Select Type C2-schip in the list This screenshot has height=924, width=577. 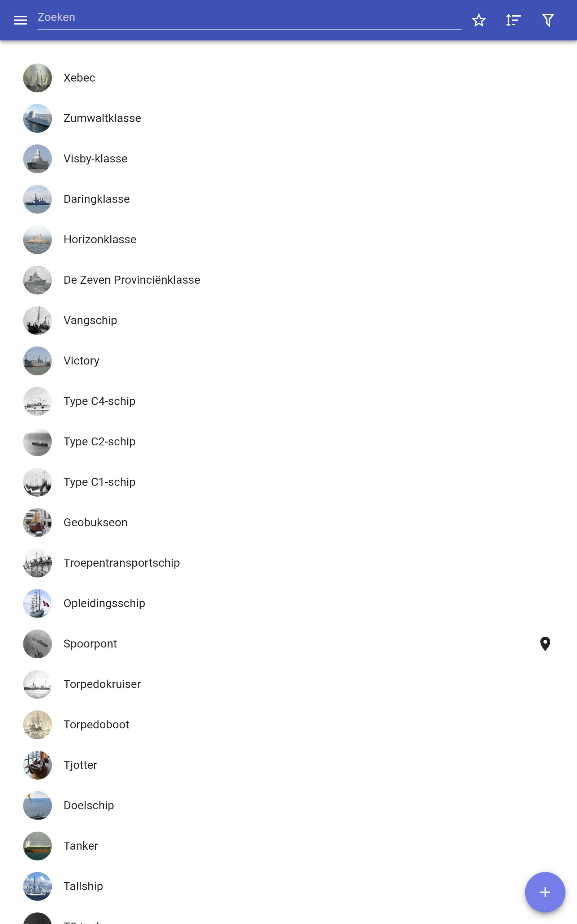288,442
